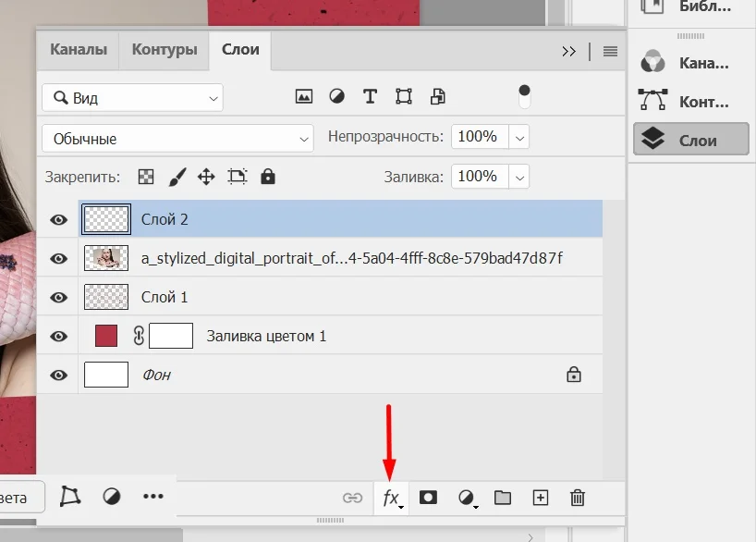Lock artboard nesting icon
The width and height of the screenshot is (756, 542).
coord(238,178)
